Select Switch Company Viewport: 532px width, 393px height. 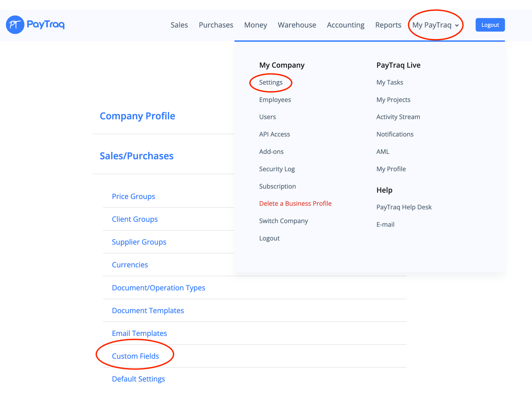tap(284, 221)
